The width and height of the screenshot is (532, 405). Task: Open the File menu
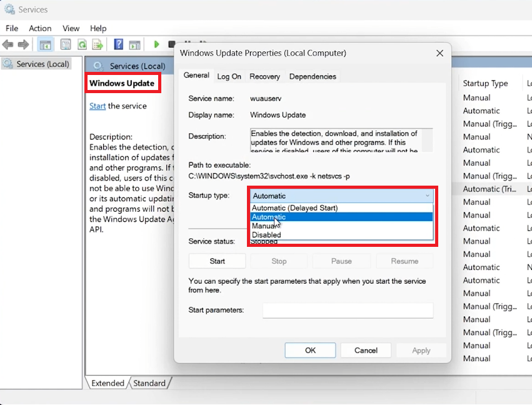(12, 29)
